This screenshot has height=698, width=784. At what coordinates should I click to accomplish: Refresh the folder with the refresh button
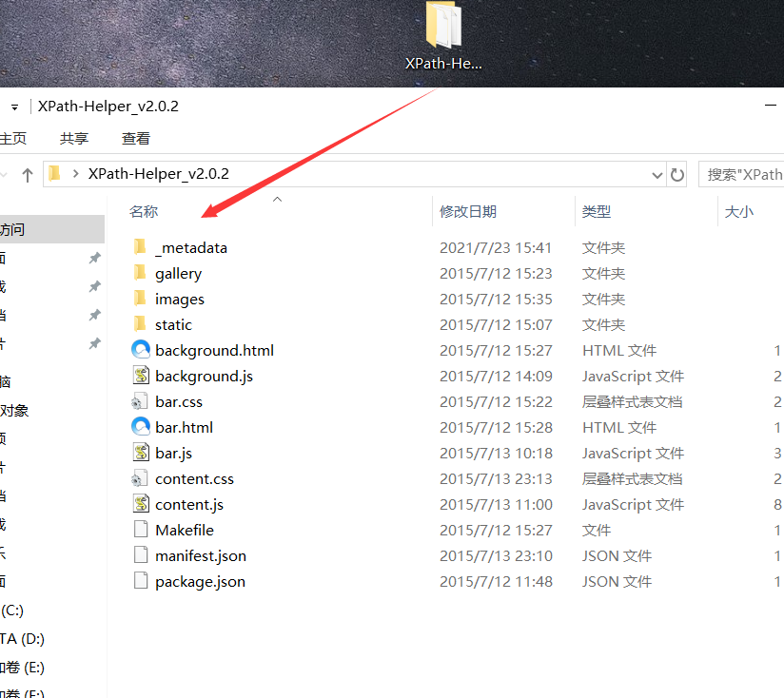point(676,174)
